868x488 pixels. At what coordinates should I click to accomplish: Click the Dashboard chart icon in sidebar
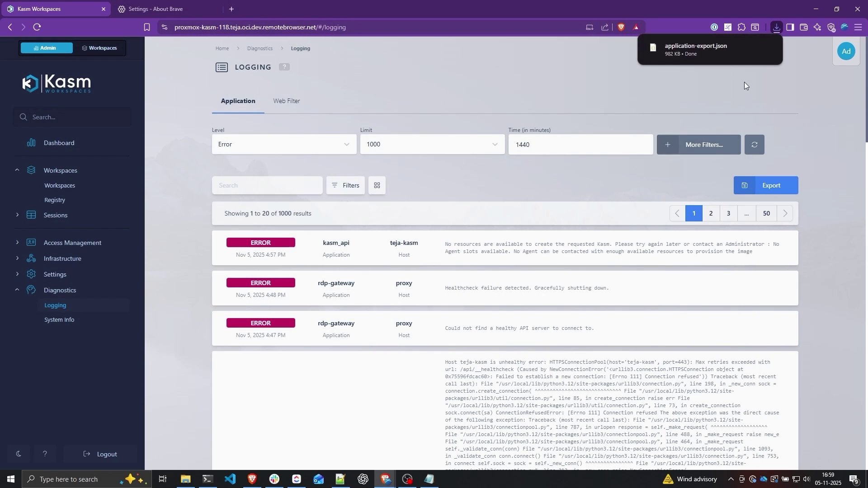click(31, 143)
